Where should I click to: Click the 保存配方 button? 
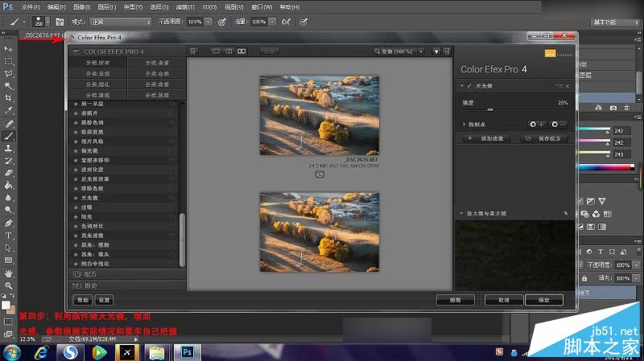pyautogui.click(x=545, y=138)
